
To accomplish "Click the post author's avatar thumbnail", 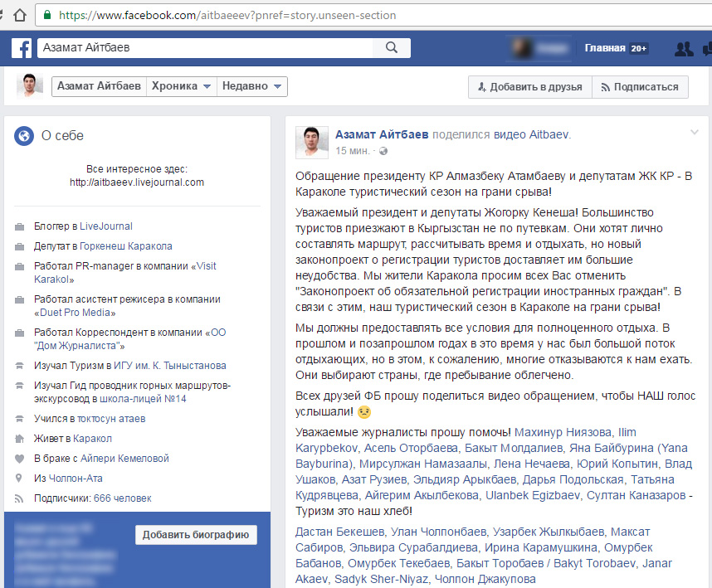I will (312, 143).
